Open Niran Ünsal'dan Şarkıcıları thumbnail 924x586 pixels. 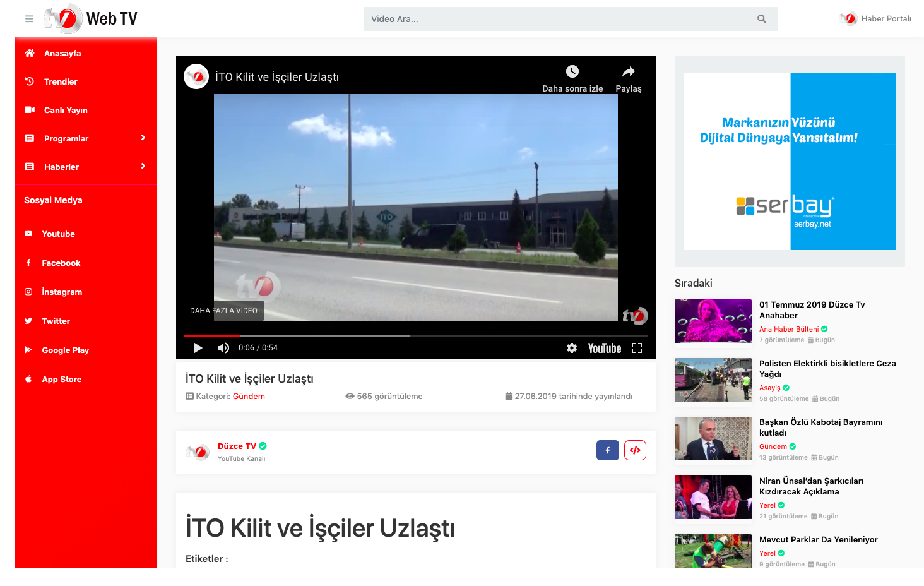tap(713, 497)
